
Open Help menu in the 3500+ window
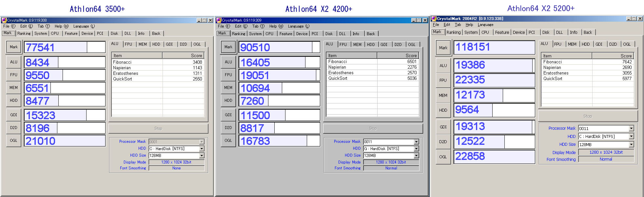pyautogui.click(x=62, y=26)
